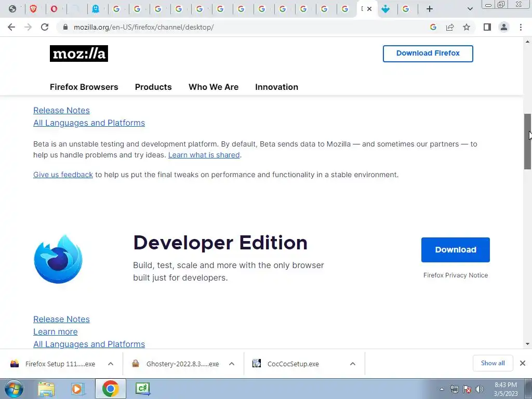Follow the Learn what is shared link
The image size is (532, 399).
click(204, 155)
